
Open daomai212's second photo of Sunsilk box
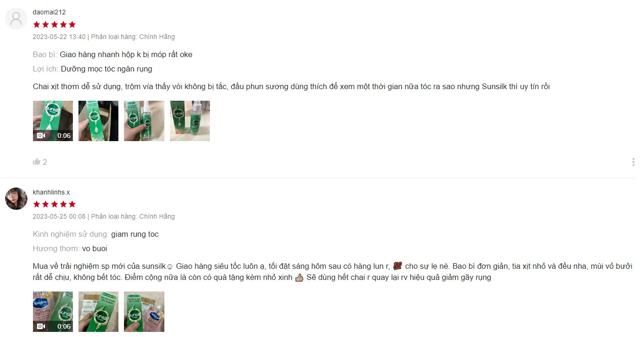[x=98, y=121]
